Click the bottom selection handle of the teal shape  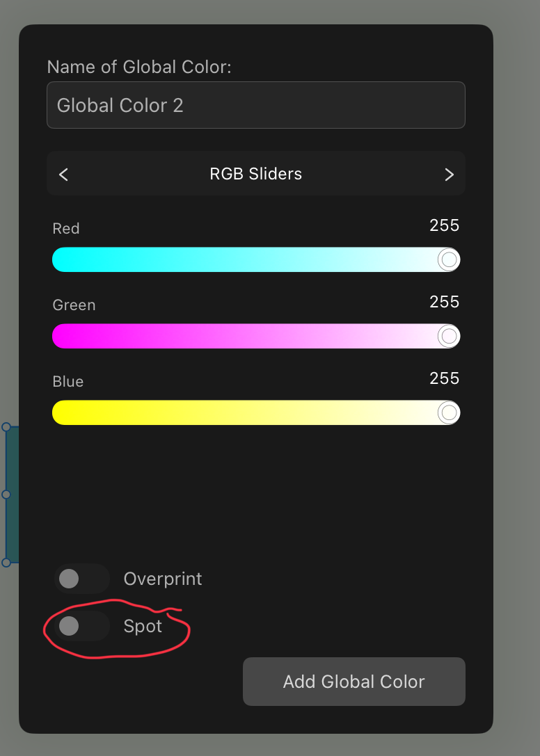[6, 562]
